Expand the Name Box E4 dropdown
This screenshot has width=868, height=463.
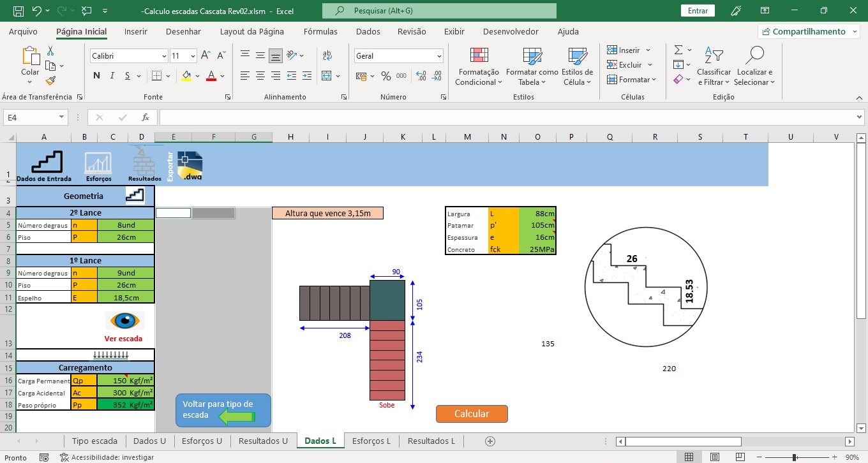click(62, 117)
